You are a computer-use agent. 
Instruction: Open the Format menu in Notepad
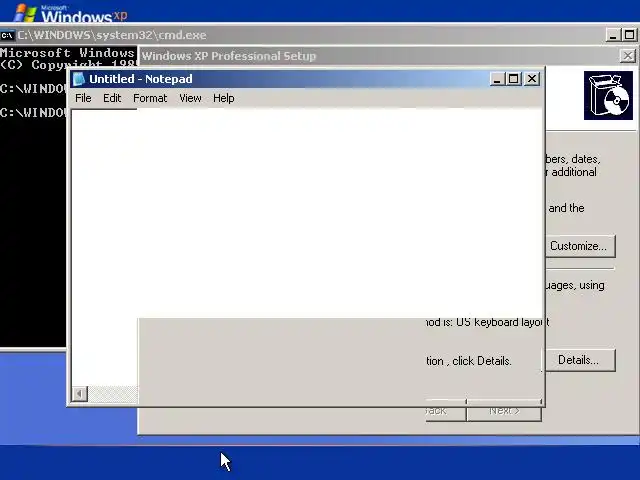pyautogui.click(x=150, y=98)
